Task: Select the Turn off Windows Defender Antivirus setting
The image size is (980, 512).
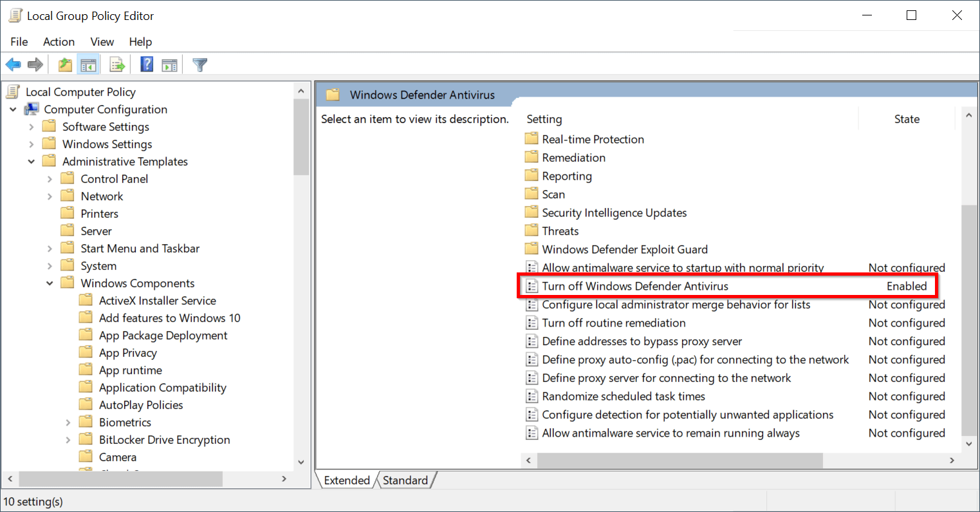Action: 634,286
